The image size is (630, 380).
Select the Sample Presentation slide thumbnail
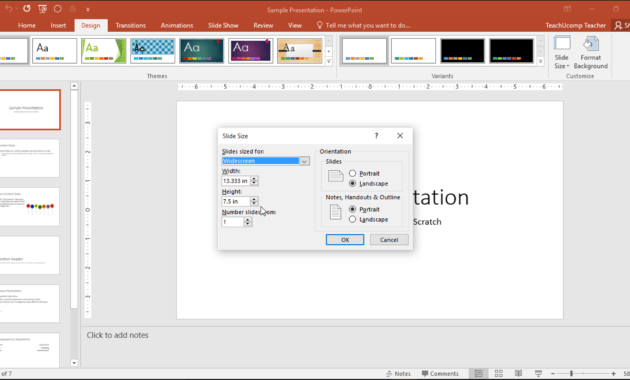29,110
